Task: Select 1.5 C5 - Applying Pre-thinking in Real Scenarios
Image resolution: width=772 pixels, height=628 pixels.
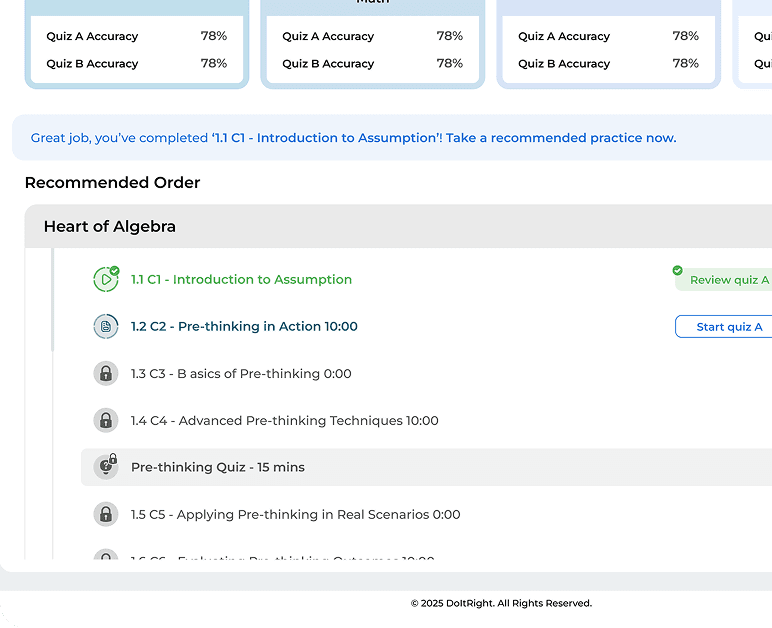Action: coord(295,515)
